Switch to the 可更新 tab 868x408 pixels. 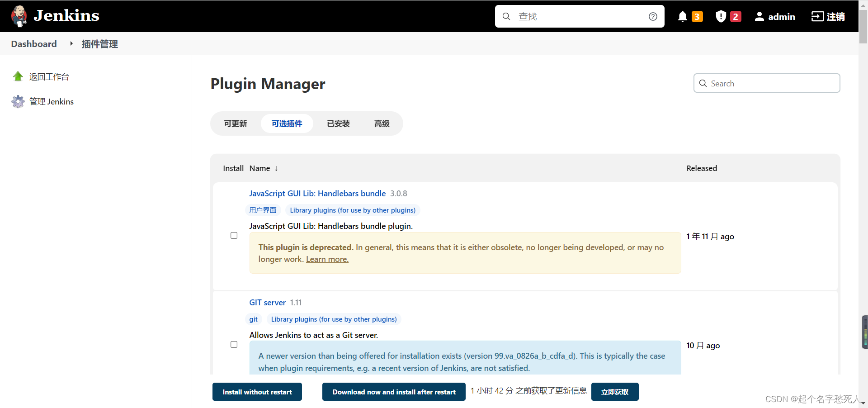pos(236,123)
